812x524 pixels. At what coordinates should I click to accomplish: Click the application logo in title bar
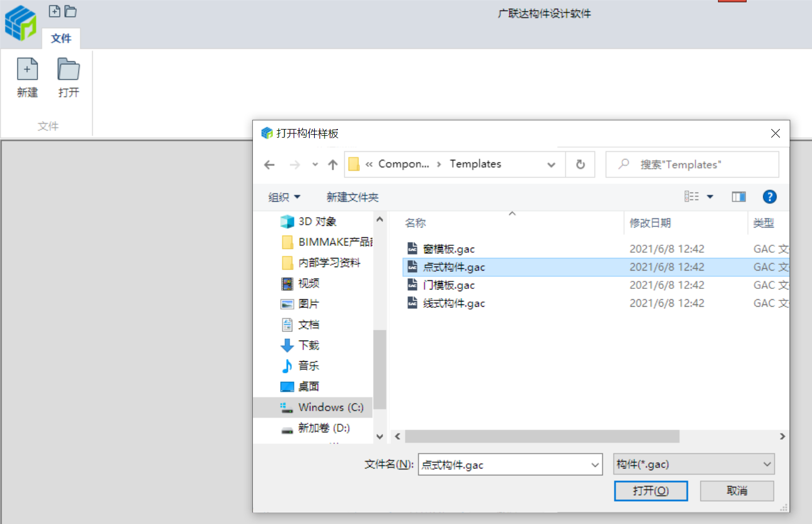[21, 23]
